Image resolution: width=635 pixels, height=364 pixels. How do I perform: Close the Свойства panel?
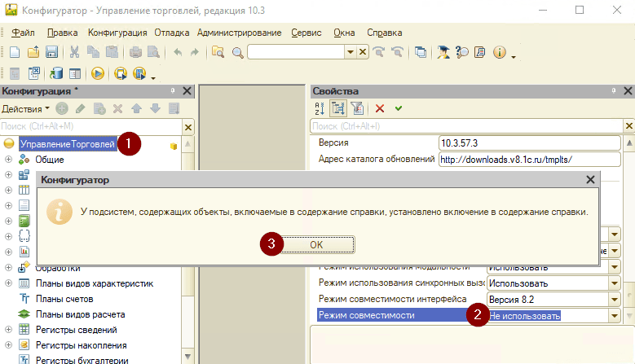(628, 91)
